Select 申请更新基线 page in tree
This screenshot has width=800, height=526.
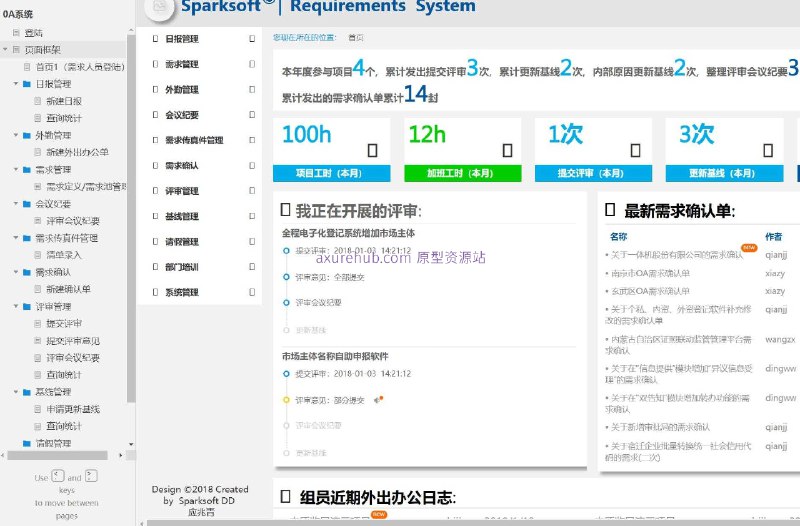tap(73, 409)
